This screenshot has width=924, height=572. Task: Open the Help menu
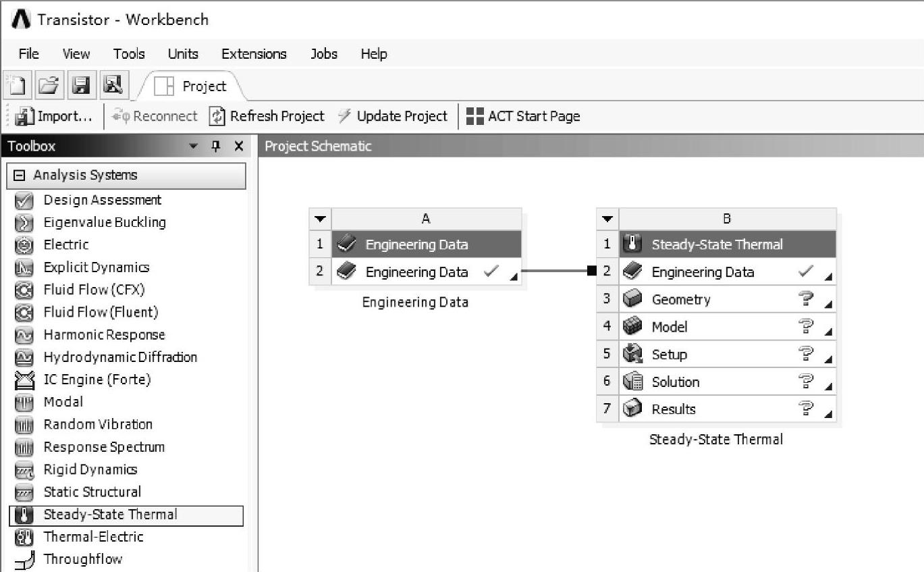(374, 54)
